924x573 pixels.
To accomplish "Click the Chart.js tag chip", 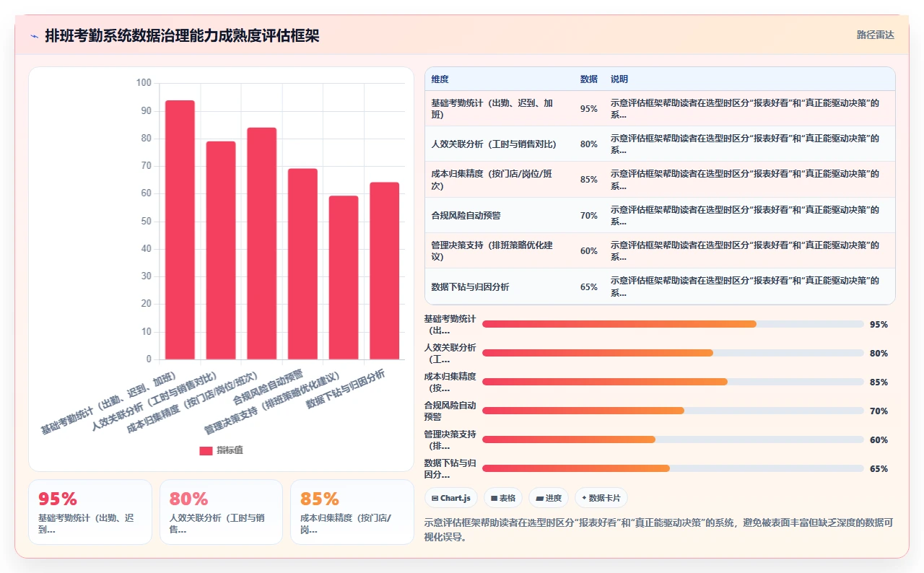I will [451, 498].
